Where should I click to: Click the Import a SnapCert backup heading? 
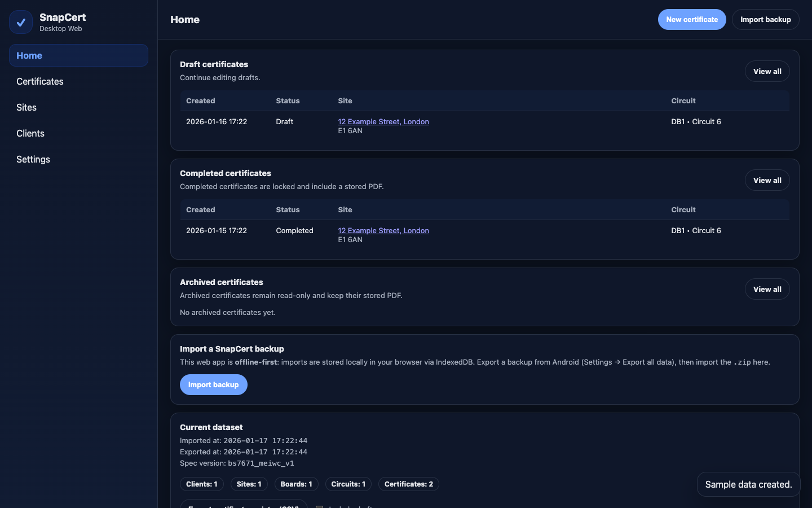(232, 349)
